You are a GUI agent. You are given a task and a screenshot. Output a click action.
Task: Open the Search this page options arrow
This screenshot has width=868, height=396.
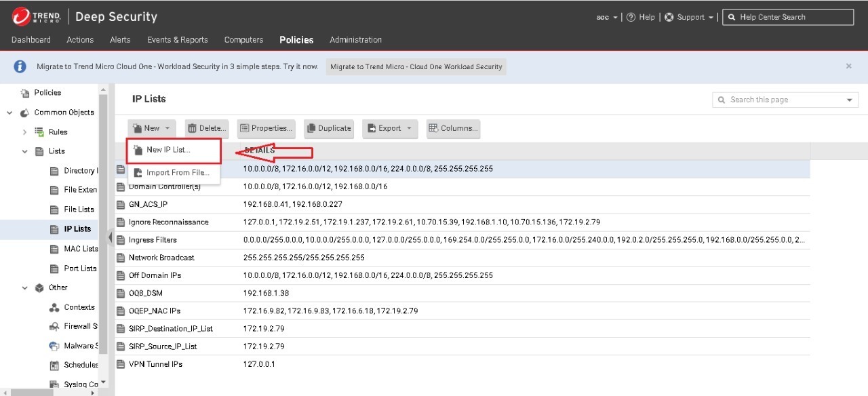tap(850, 100)
